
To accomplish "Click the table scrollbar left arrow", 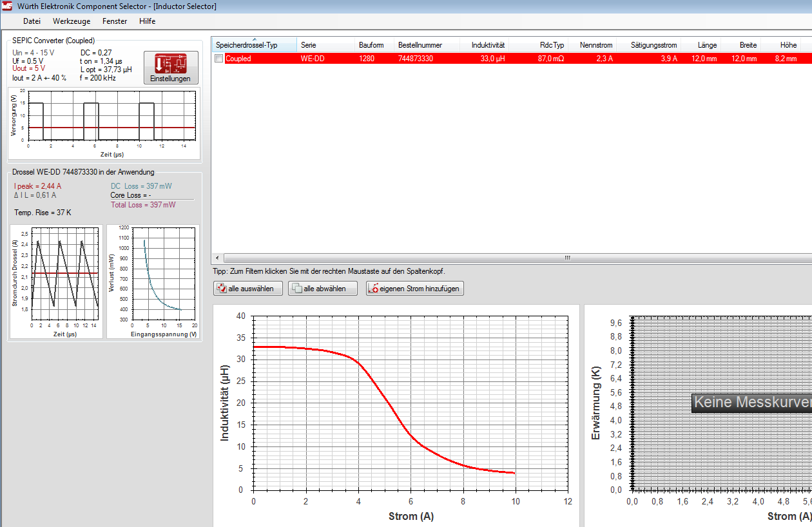I will (x=217, y=258).
